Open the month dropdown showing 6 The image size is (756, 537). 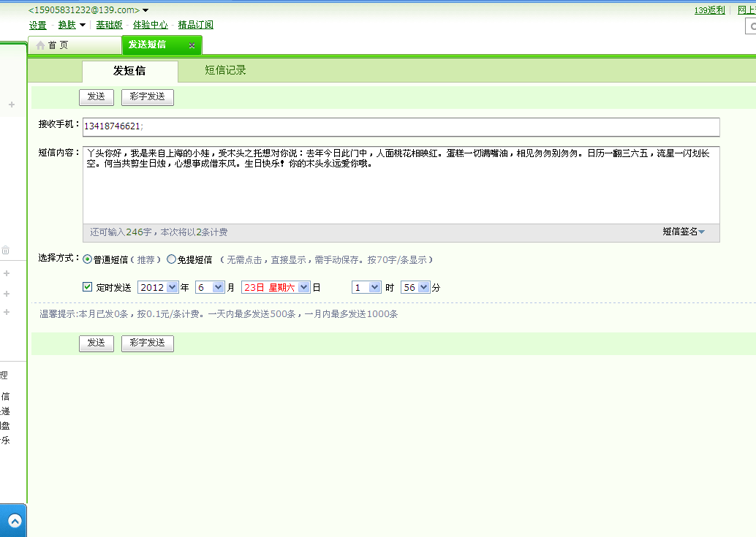[x=210, y=288]
